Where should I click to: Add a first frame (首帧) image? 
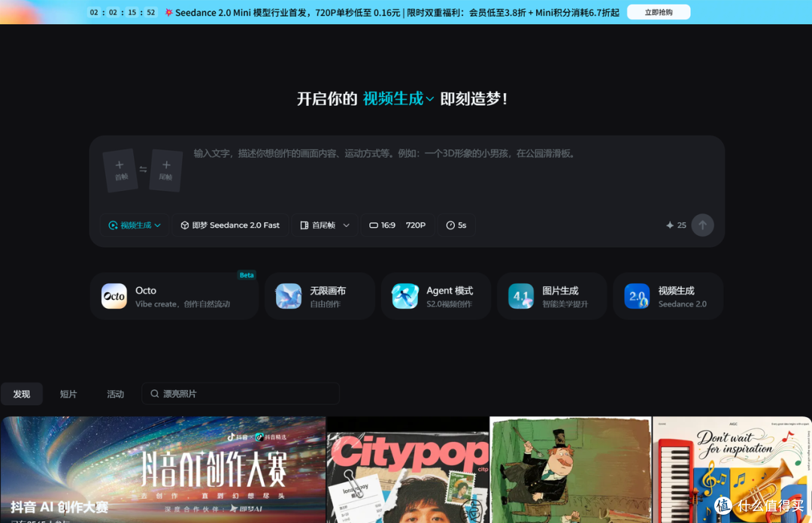pos(120,171)
